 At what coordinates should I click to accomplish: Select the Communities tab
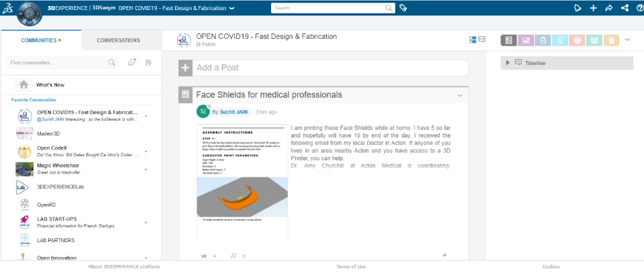click(x=39, y=40)
